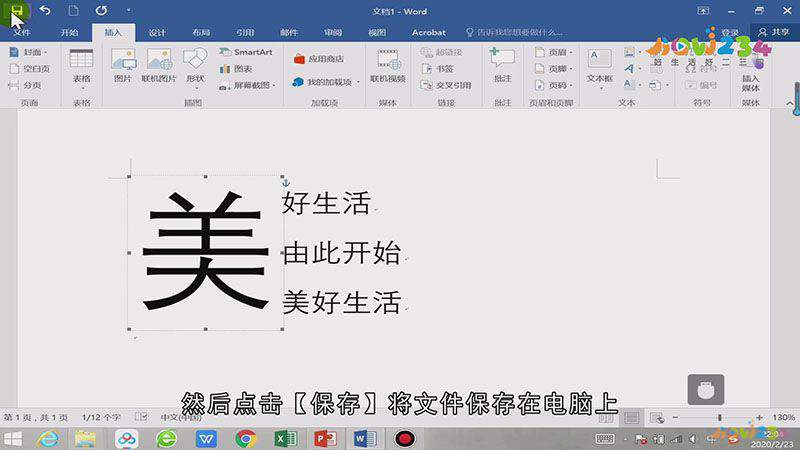800x450 pixels.
Task: Open the 文件 menu
Action: 22,32
